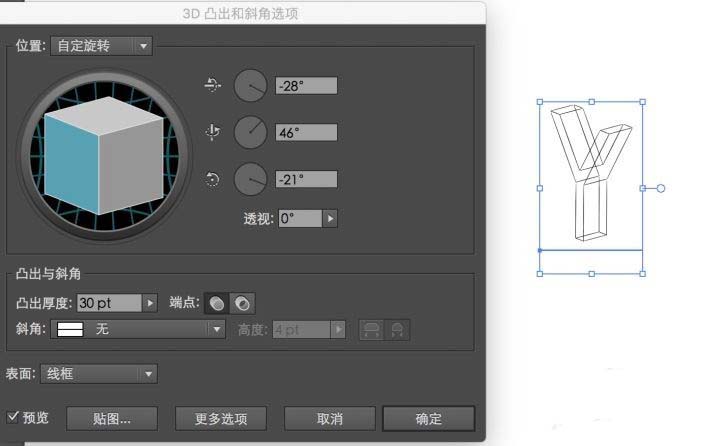
Task: Turn off cap for hollow appearance
Action: click(x=242, y=303)
